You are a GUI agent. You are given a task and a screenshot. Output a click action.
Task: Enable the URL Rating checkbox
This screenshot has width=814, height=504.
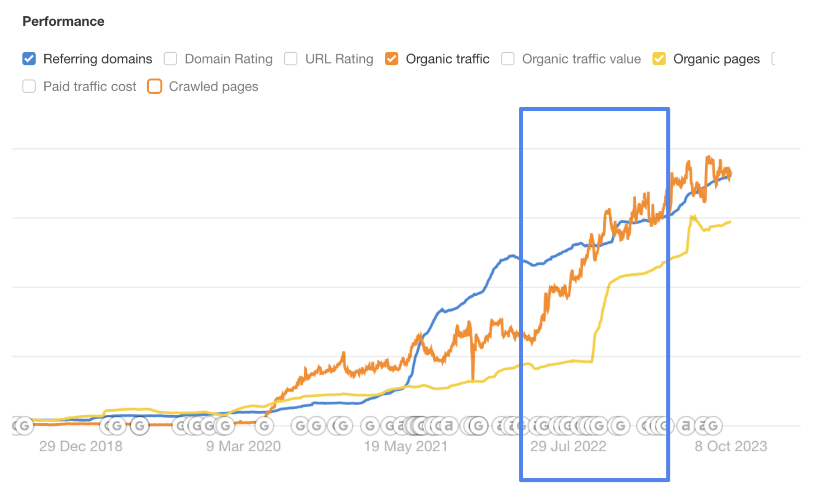point(291,59)
